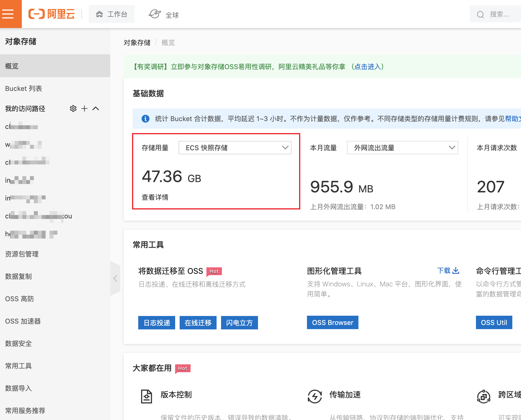Image resolution: width=521 pixels, height=420 pixels.
Task: Open the 帮助 documentation link
Action: click(513, 119)
